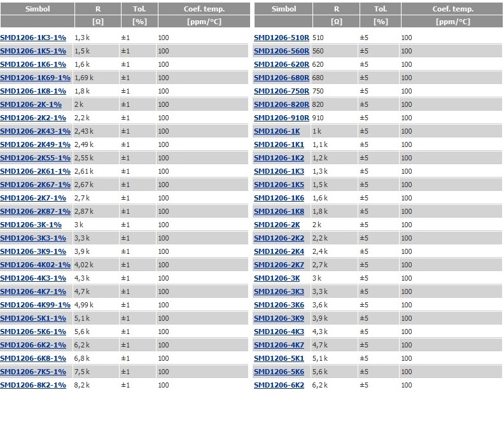The image size is (504, 448).
Task: Click the SMD1206-4K99-1% symbol link
Action: point(35,305)
